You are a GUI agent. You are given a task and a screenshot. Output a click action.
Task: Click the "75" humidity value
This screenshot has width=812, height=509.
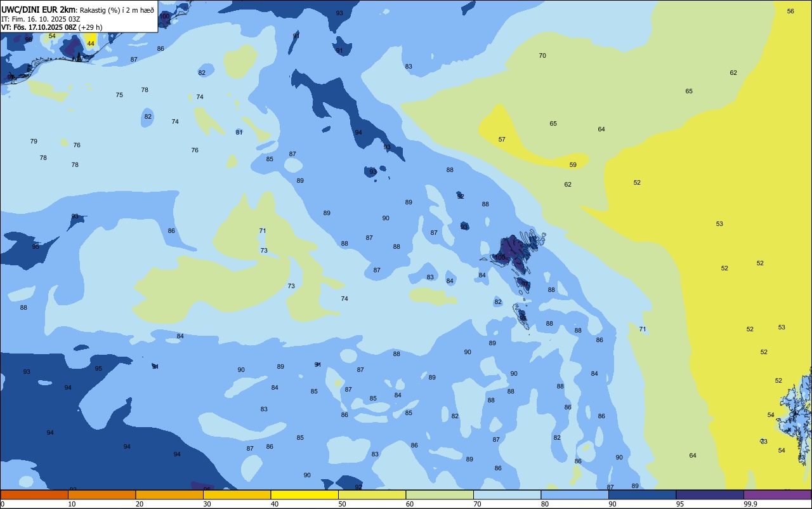pos(119,95)
